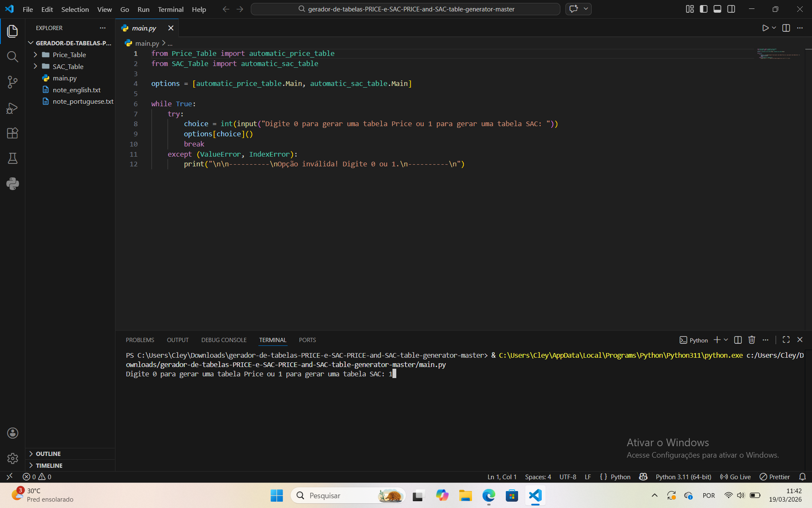Viewport: 812px width, 508px height.
Task: Kill terminal with the trash icon
Action: [x=752, y=340]
